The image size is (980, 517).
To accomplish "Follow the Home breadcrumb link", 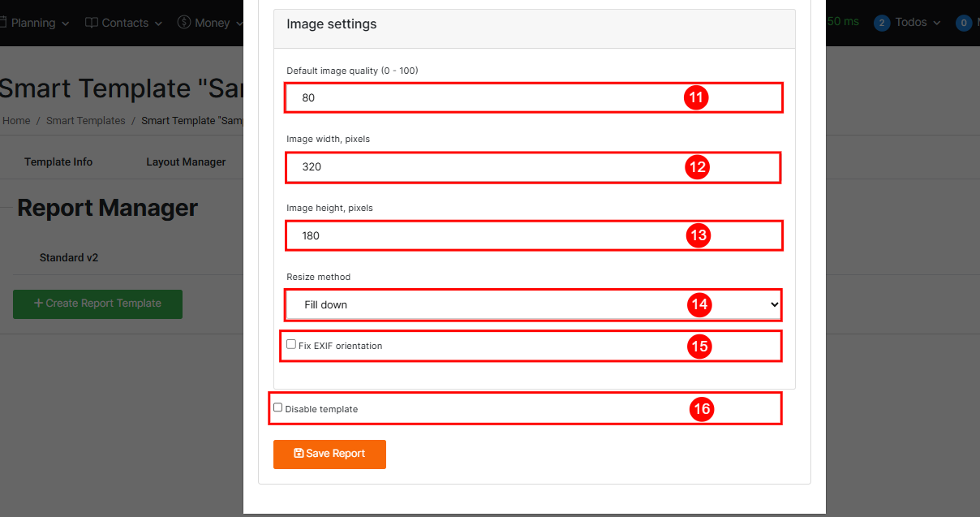I will click(16, 120).
